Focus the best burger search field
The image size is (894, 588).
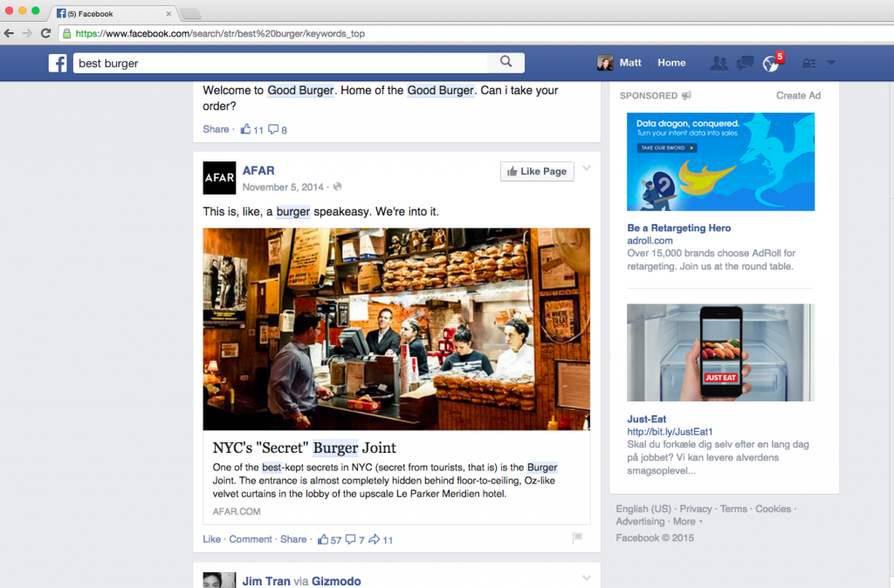280,63
